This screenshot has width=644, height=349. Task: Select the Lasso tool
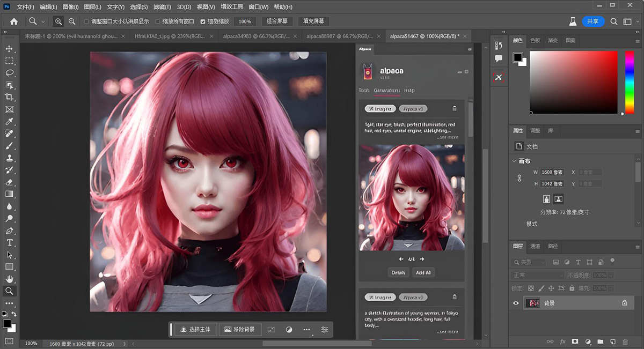click(10, 72)
